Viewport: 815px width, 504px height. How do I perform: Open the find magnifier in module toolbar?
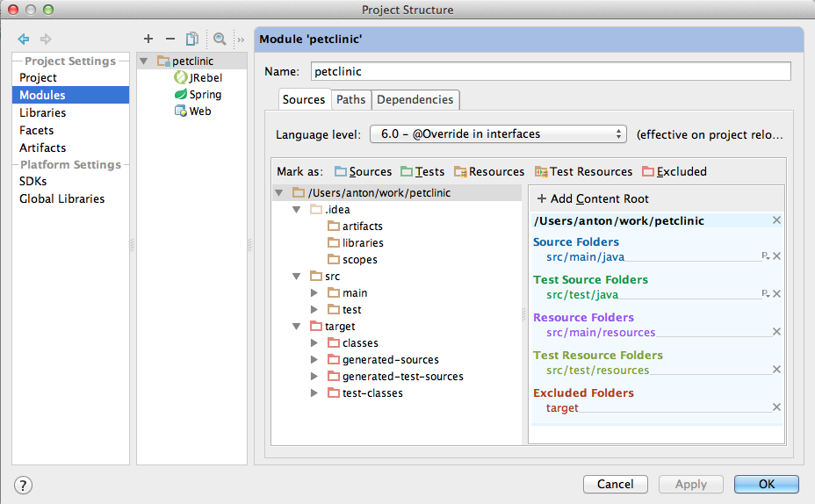220,39
